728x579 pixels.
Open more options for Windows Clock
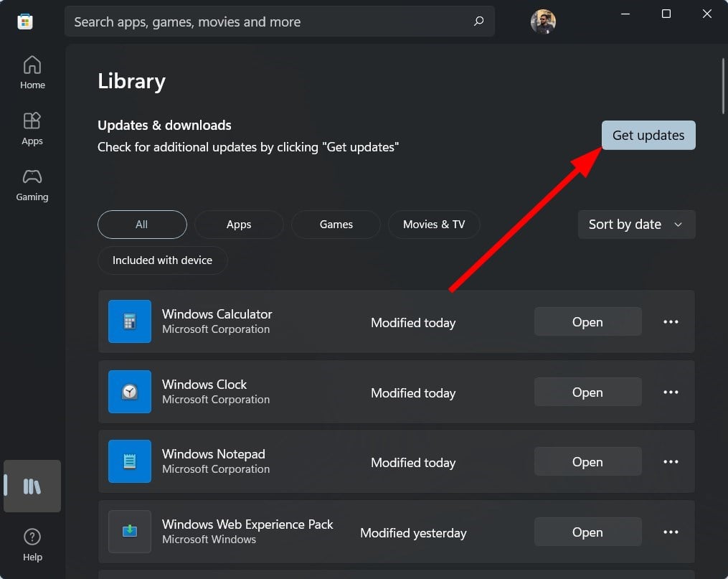pos(671,392)
